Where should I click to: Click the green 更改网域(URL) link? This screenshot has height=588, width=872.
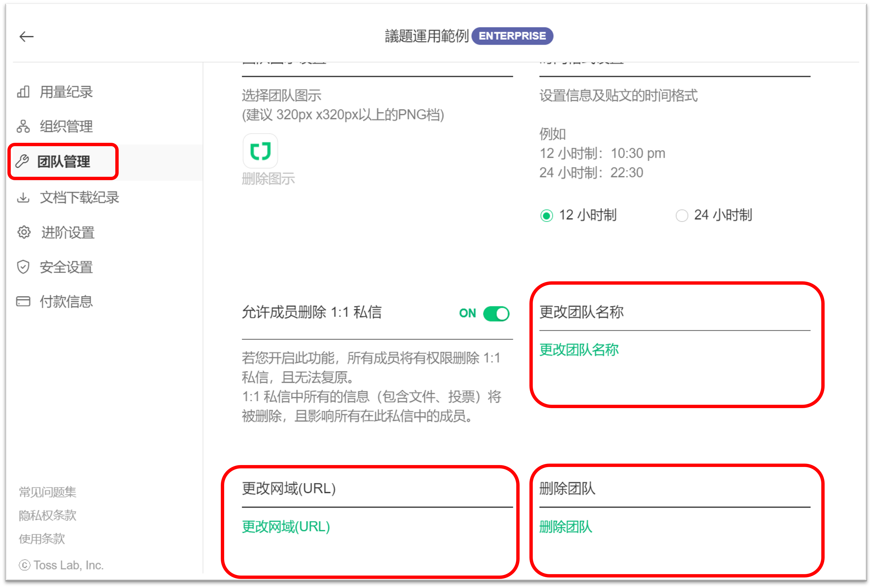pyautogui.click(x=286, y=527)
